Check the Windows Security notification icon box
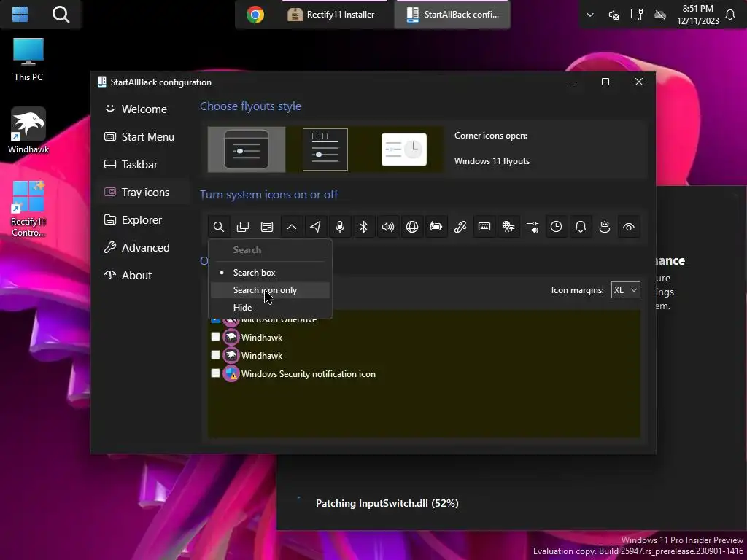The image size is (747, 560). click(x=215, y=373)
